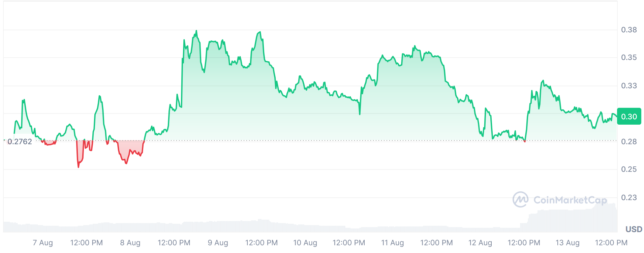Click the 0.23 price axis label
The width and height of the screenshot is (644, 253).
coord(629,197)
